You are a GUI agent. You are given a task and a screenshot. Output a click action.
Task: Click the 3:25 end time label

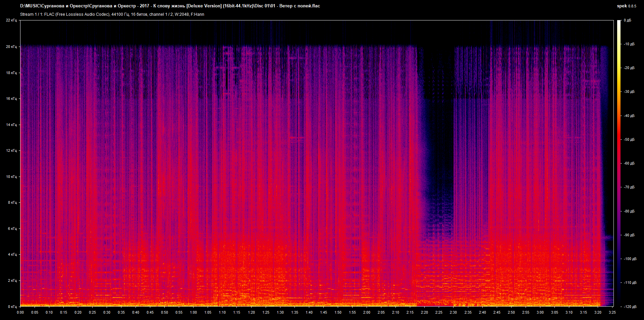(612, 312)
